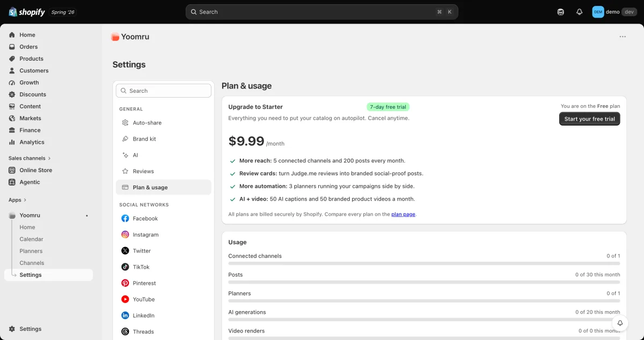
Task: Open Yoomru Calendar sub-page
Action: 31,239
